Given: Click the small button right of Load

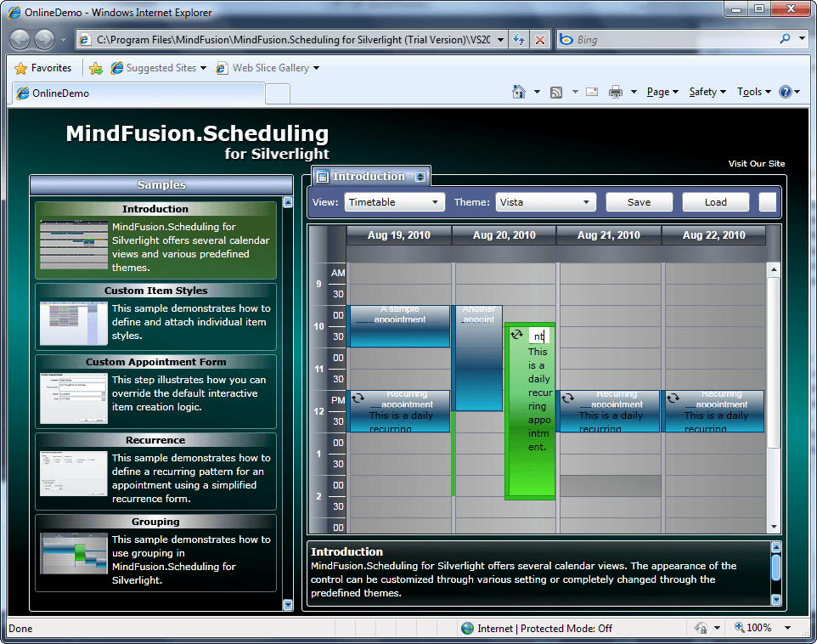Looking at the screenshot, I should 768,202.
